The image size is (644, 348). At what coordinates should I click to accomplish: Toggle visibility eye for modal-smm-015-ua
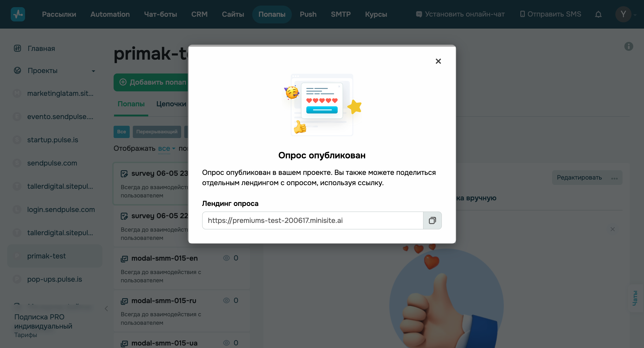227,343
